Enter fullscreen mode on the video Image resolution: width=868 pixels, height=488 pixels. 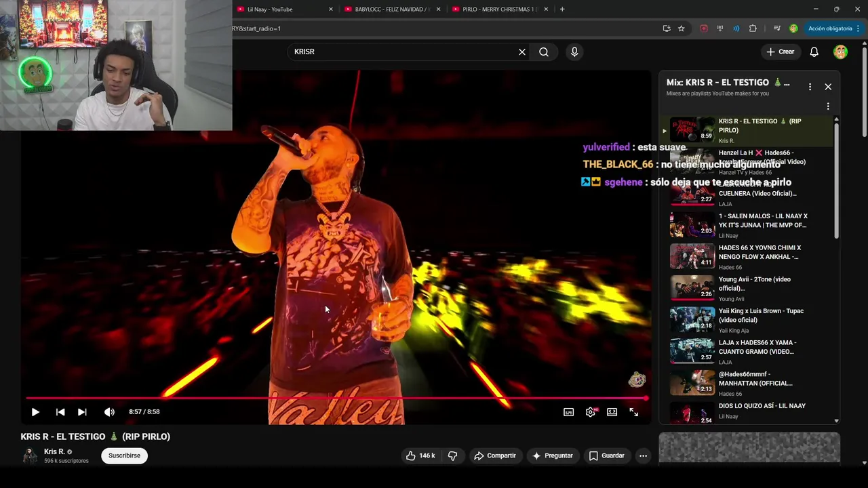coord(633,412)
